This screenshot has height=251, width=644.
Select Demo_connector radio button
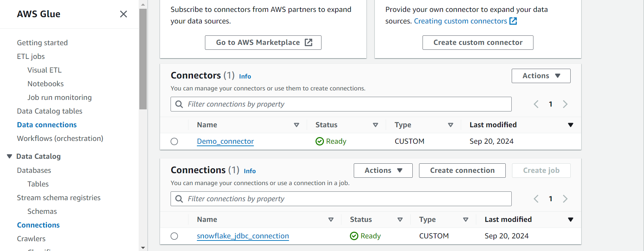(x=174, y=142)
